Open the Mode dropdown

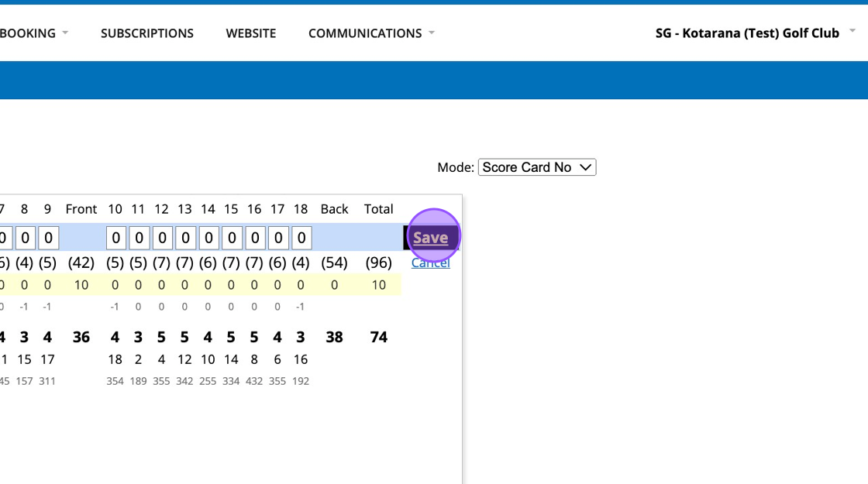point(537,167)
